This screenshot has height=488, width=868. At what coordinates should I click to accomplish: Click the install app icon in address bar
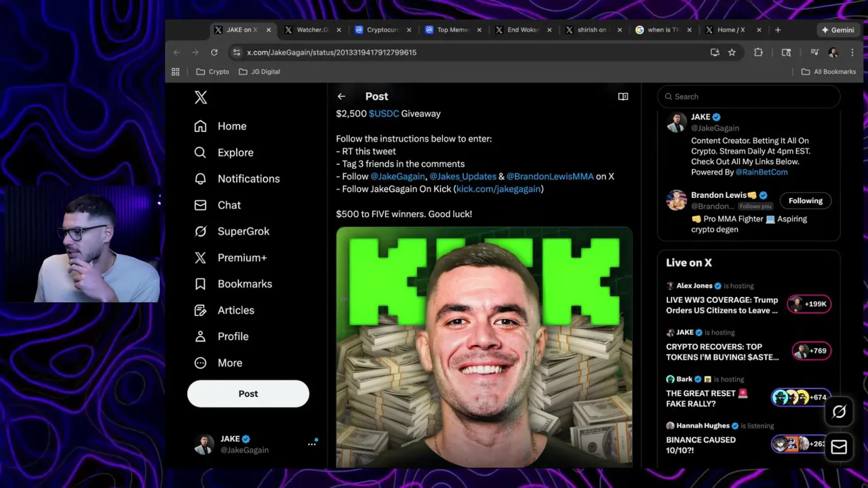click(715, 52)
